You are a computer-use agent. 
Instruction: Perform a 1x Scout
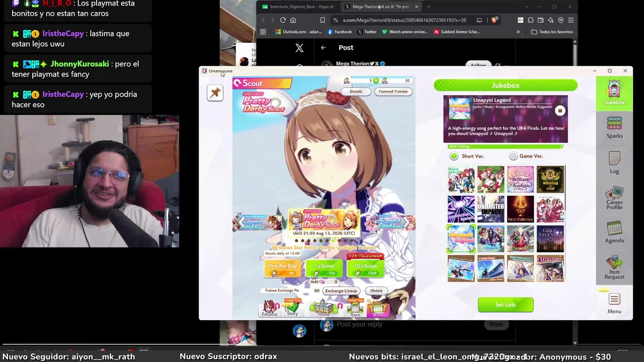324,269
